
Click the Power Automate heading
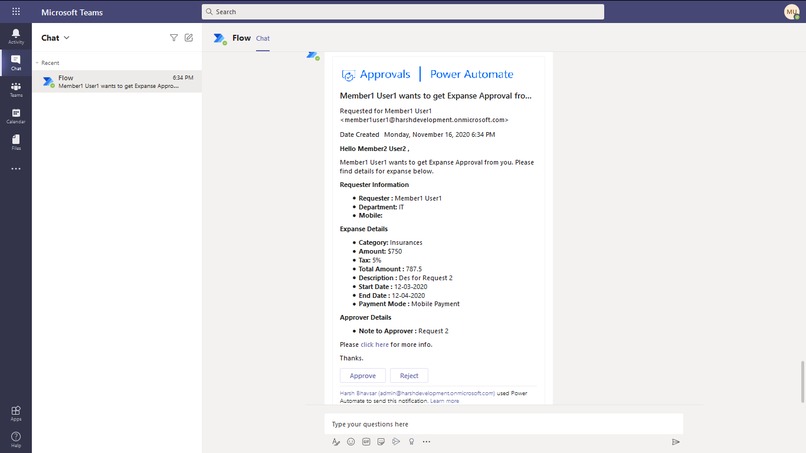471,74
